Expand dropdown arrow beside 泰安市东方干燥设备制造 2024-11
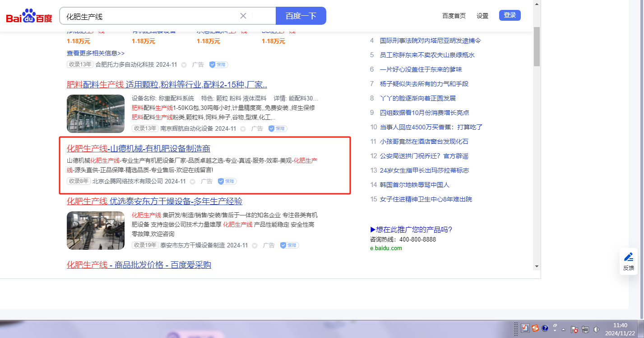Viewport: 644px width, 338px height. point(255,246)
